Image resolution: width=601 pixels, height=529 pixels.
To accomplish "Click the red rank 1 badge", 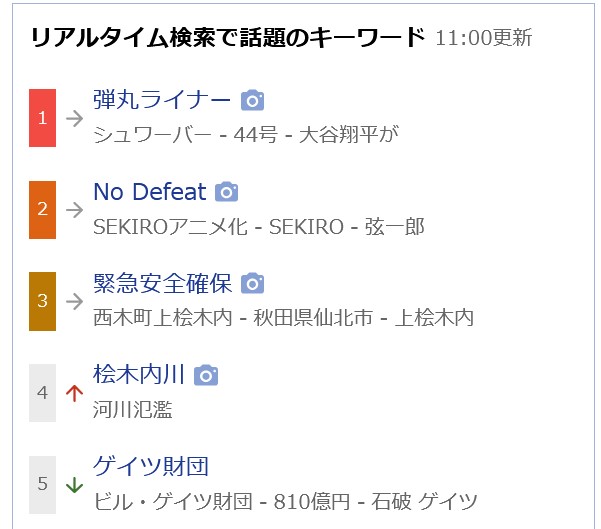I will [42, 118].
